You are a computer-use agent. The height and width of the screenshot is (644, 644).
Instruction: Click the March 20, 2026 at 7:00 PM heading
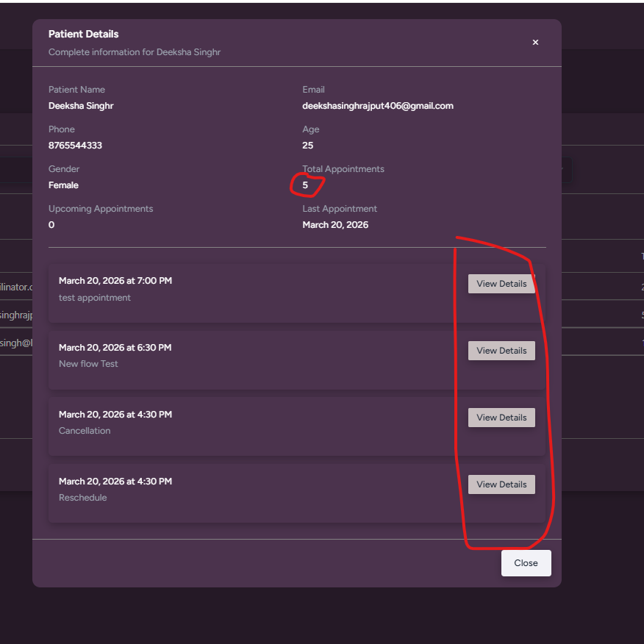pos(115,281)
